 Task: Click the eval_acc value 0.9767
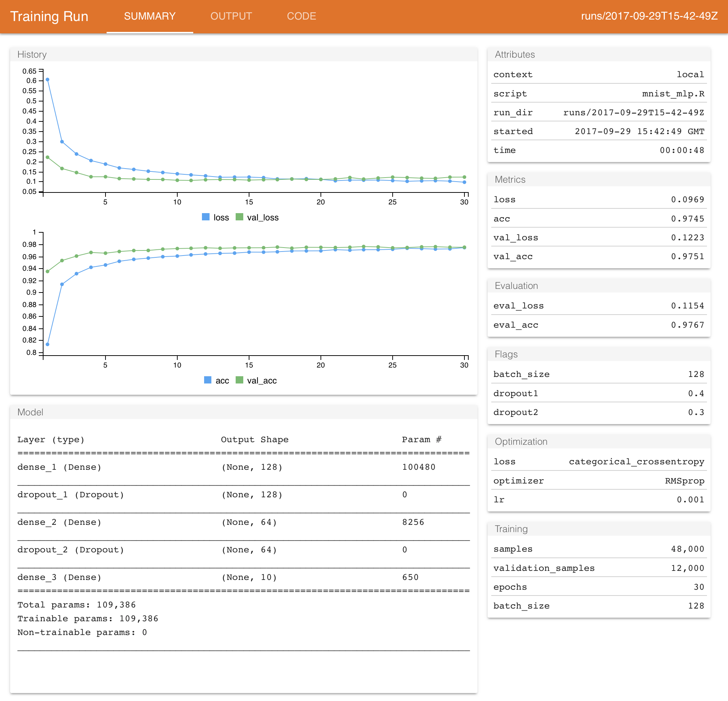687,325
